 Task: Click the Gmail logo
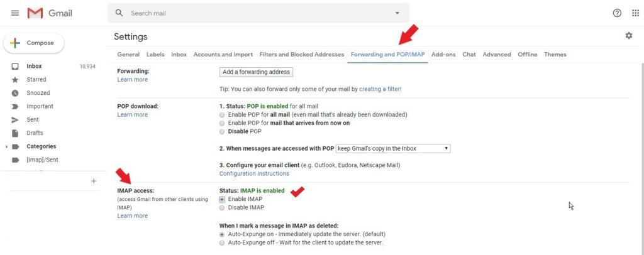(x=50, y=13)
